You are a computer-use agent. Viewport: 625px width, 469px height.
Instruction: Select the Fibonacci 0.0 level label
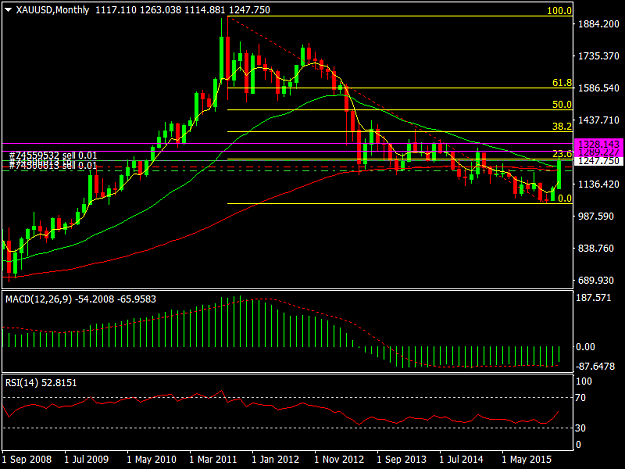[x=564, y=198]
